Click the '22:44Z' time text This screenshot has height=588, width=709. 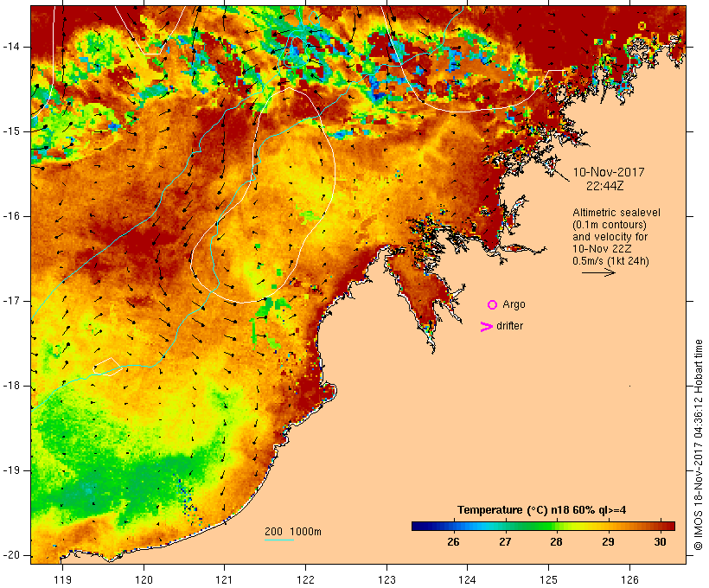pos(605,186)
